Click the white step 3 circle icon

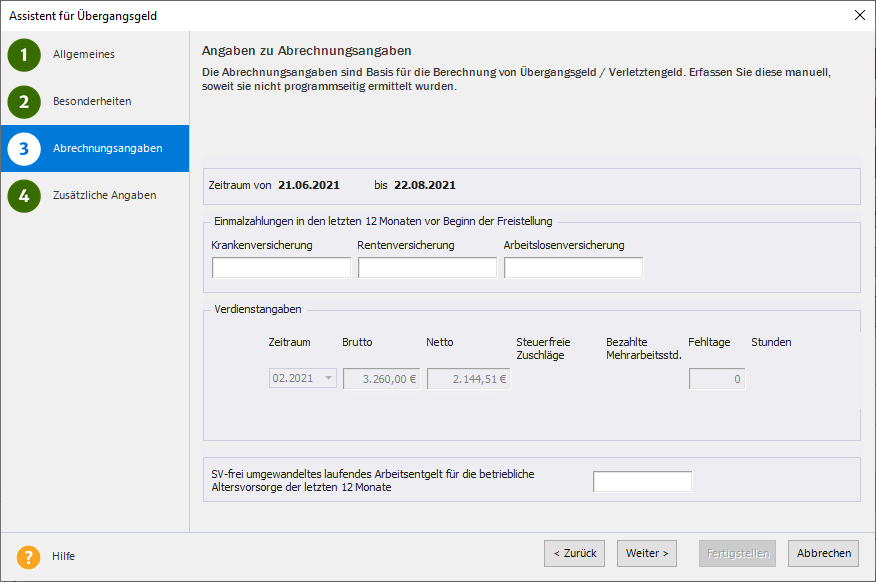[x=24, y=149]
